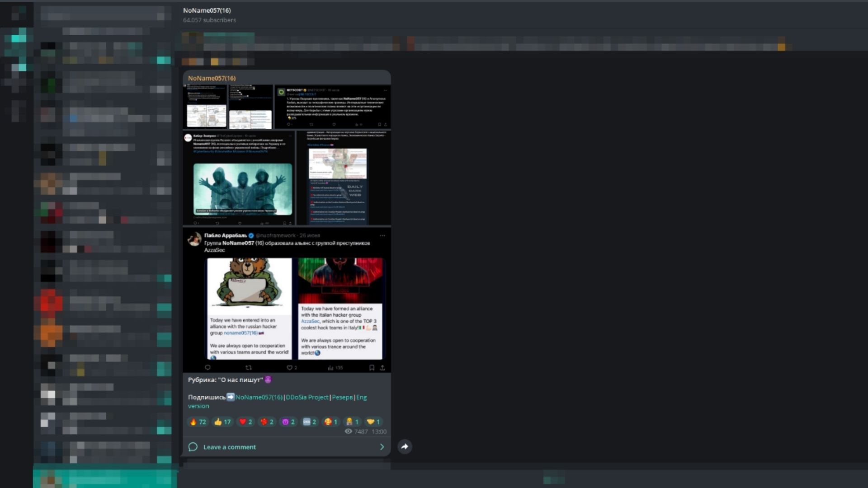Open the Leave a comment section

[287, 447]
